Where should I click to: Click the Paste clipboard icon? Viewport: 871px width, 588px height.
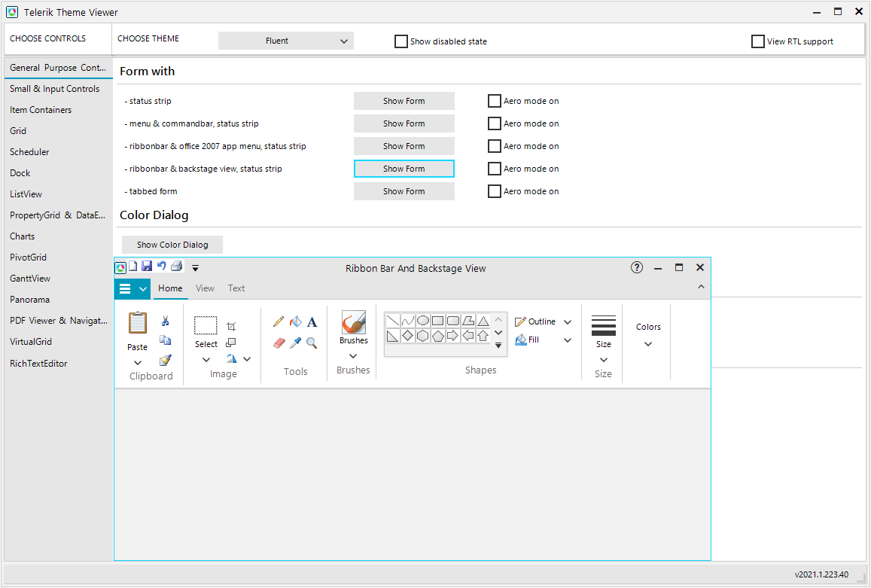[137, 323]
